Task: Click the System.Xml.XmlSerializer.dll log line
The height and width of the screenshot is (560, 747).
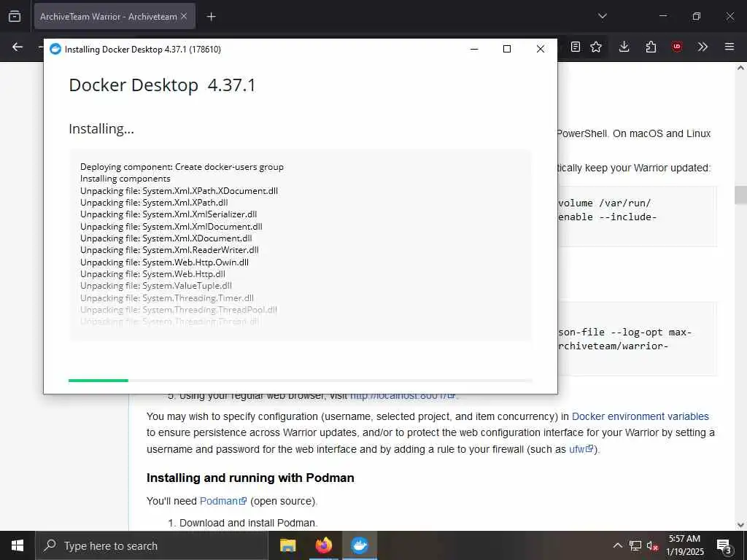Action: pos(169,214)
